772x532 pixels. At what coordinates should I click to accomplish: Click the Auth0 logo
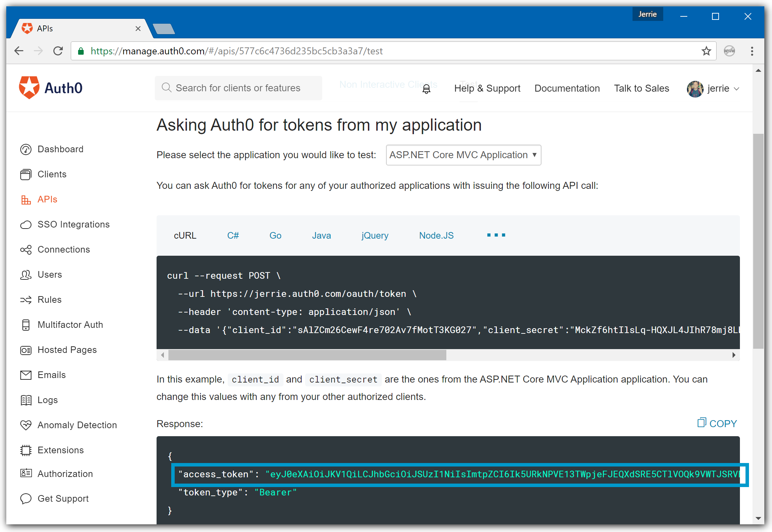[x=51, y=88]
